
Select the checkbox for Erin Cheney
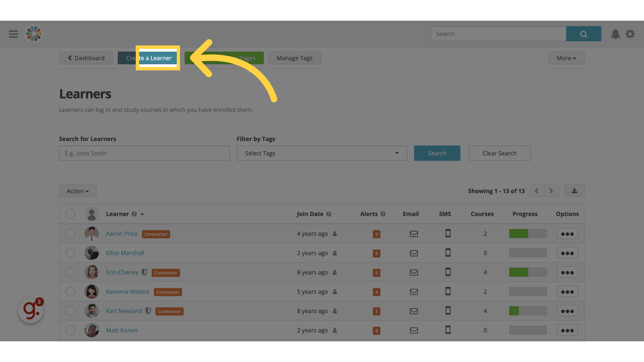70,272
